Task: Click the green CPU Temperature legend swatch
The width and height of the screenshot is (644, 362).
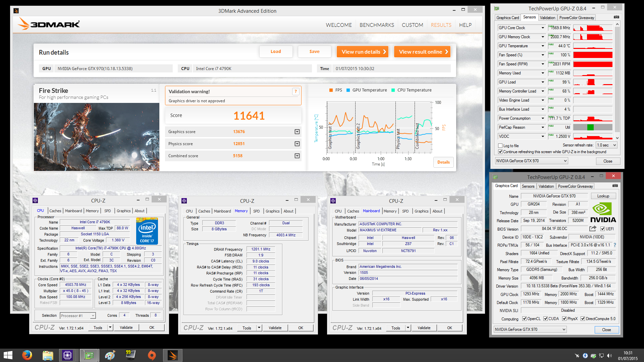Action: (x=393, y=90)
